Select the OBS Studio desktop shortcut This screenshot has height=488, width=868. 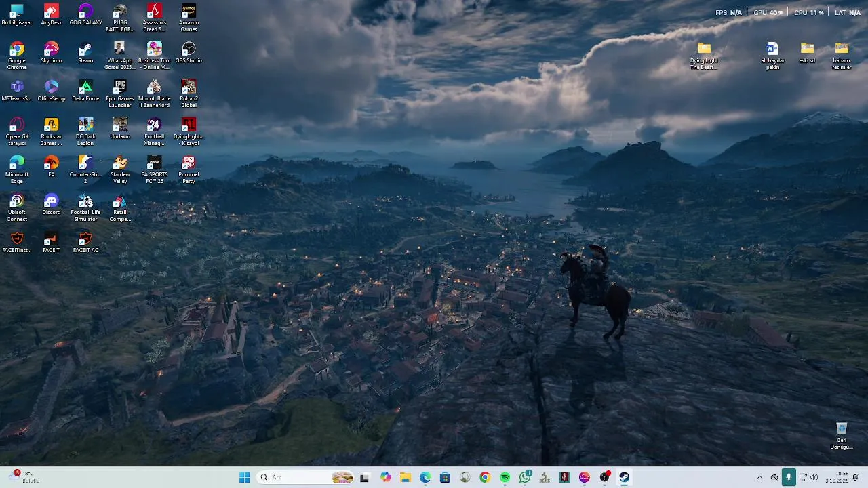(x=189, y=53)
